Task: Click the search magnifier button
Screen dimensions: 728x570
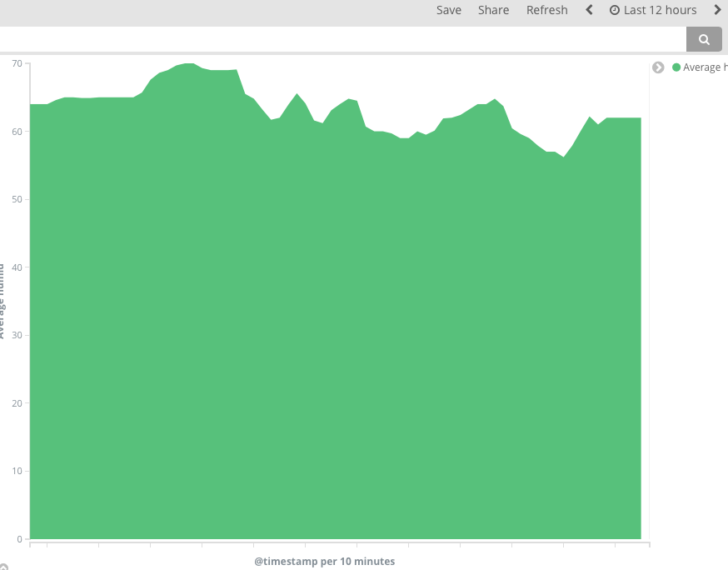Action: click(704, 39)
